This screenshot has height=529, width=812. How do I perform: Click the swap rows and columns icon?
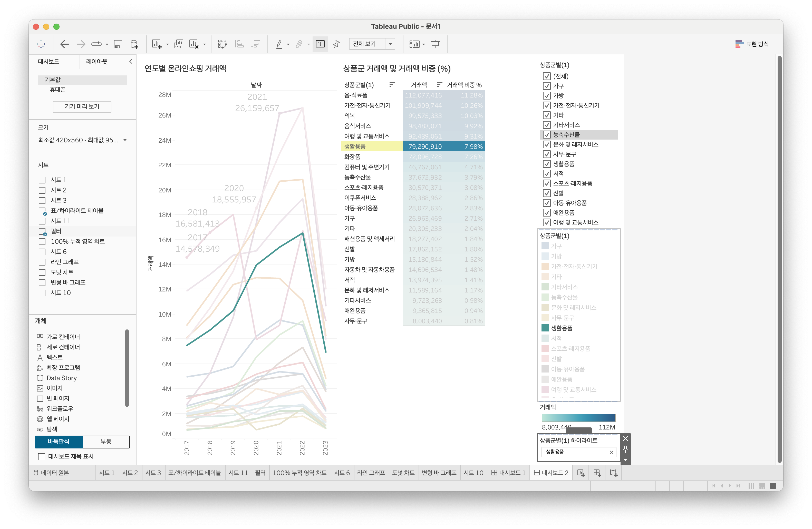(x=222, y=44)
